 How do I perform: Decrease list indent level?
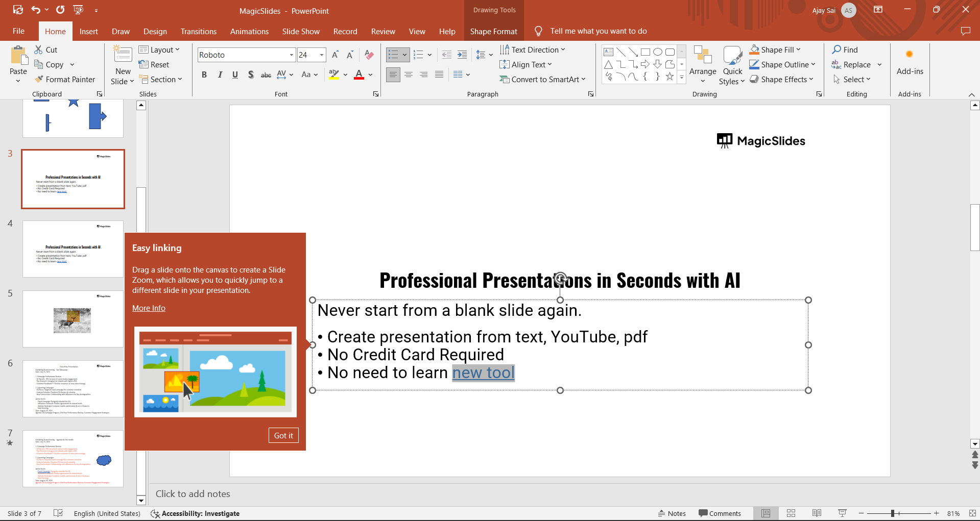(x=446, y=55)
